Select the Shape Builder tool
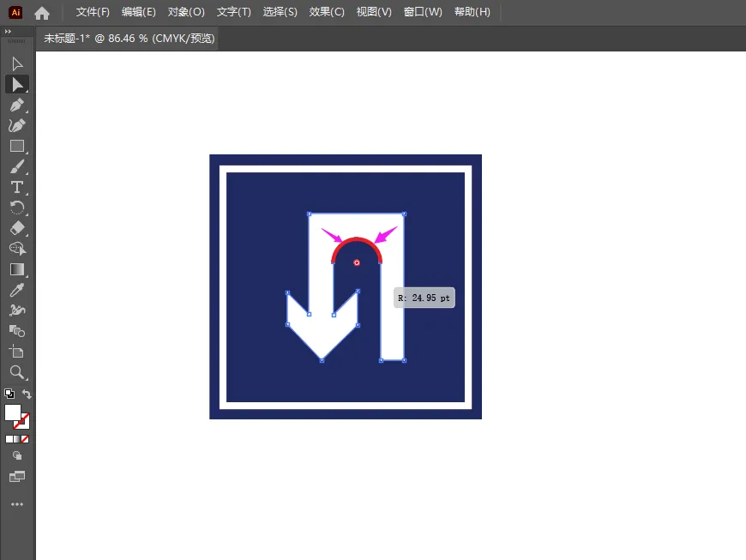The width and height of the screenshot is (746, 560). tap(17, 249)
